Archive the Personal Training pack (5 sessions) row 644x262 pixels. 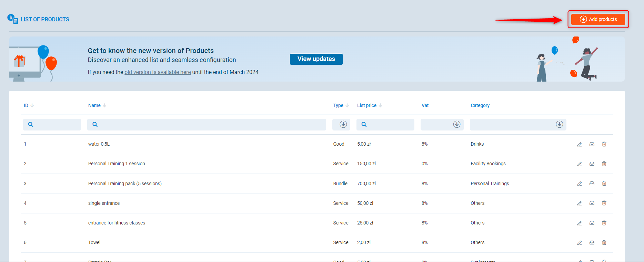[x=592, y=184]
